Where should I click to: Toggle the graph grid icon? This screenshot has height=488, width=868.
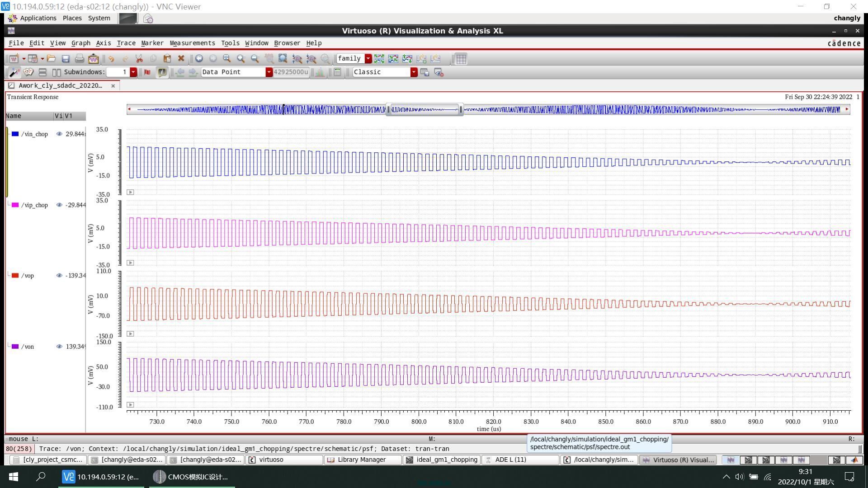coord(461,59)
